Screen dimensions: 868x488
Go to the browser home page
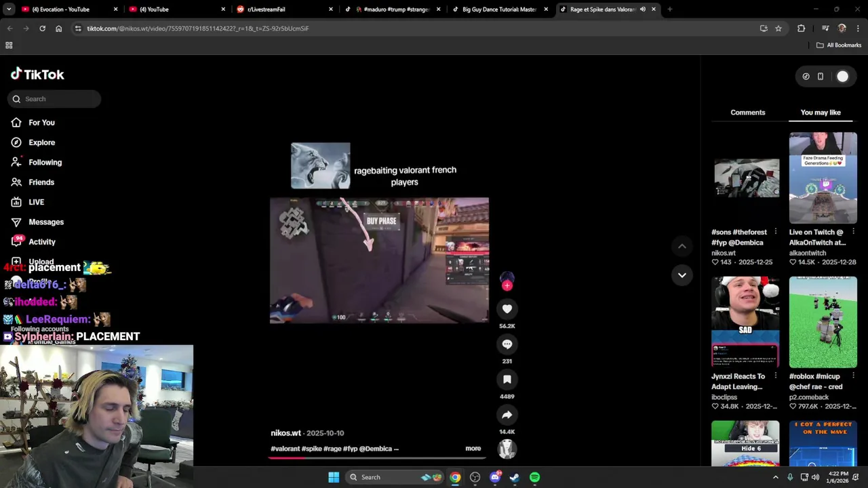[x=58, y=28]
